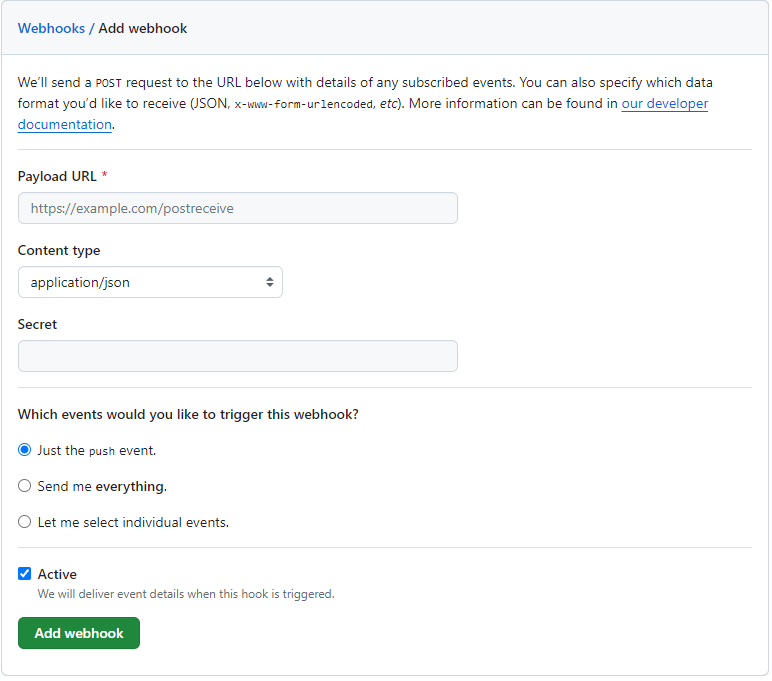Click the 'We will deliver event details' note

point(186,594)
